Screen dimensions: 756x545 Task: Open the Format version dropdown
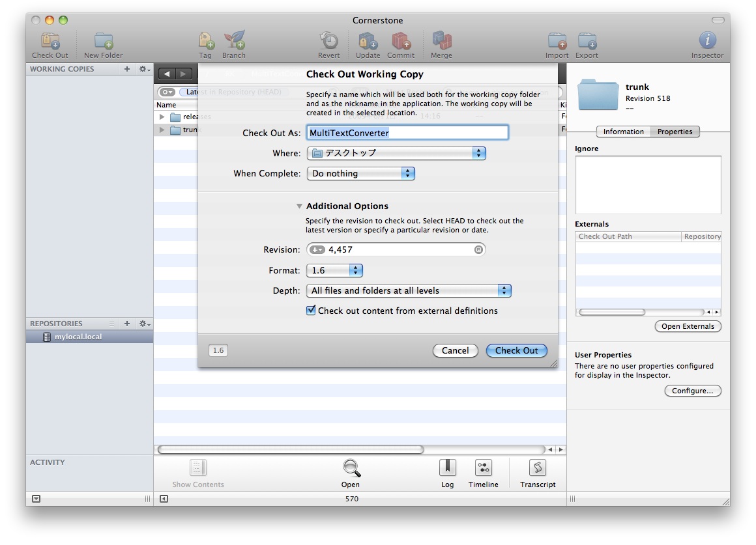point(334,270)
